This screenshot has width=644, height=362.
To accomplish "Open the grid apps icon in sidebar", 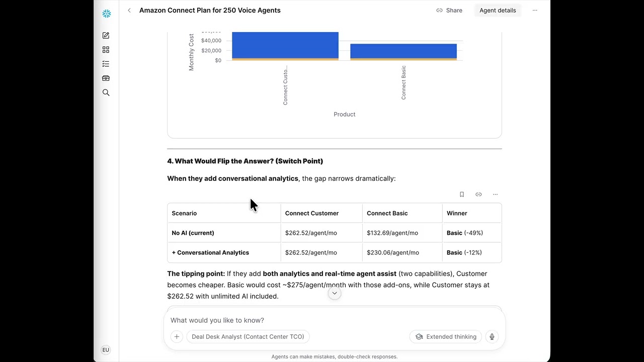I will point(106,50).
